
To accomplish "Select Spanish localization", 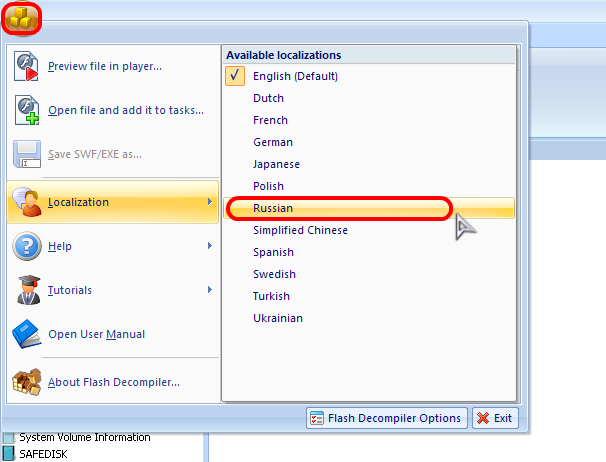I will pos(369,252).
